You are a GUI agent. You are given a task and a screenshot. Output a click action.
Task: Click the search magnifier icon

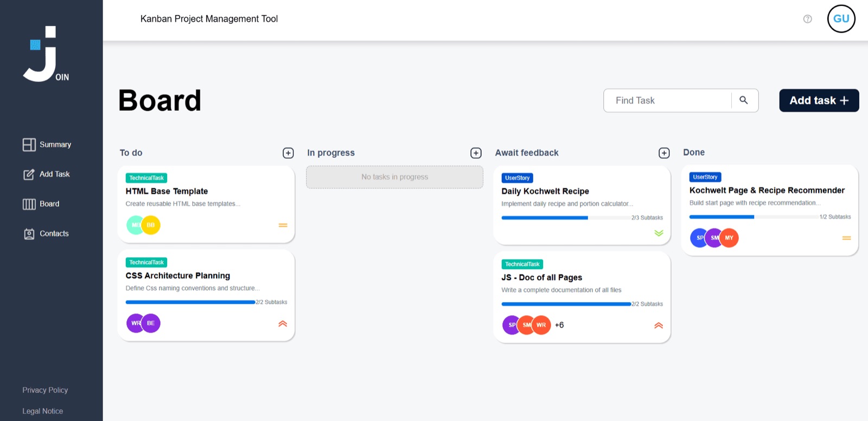(x=744, y=100)
